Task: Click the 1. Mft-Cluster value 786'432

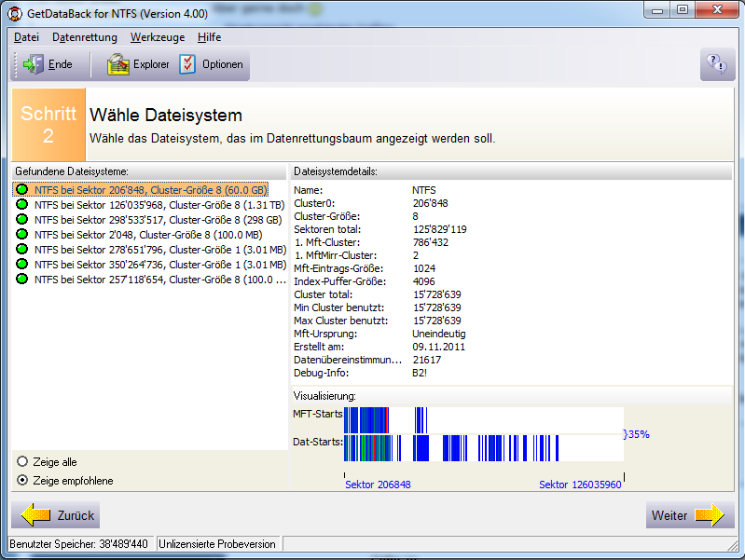Action: tap(431, 241)
